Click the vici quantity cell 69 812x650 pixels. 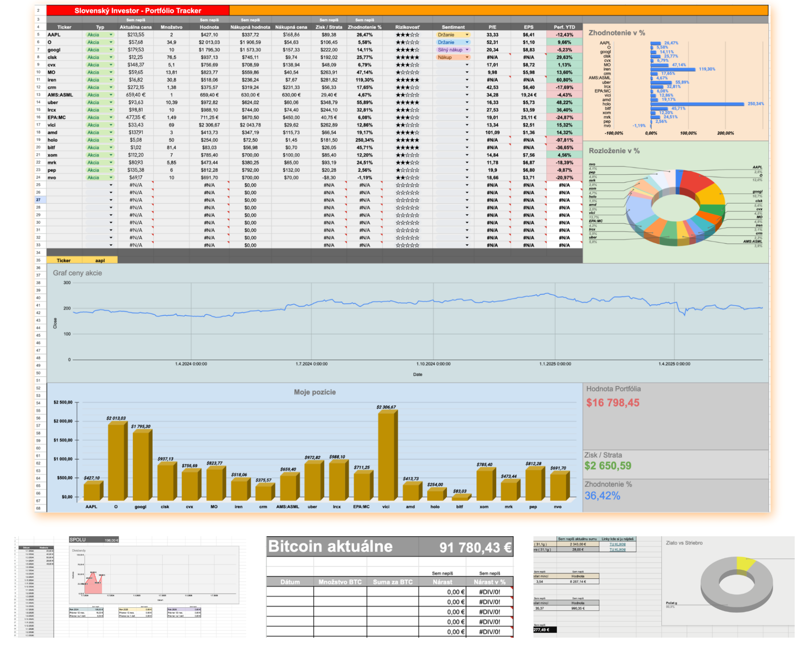pos(171,125)
